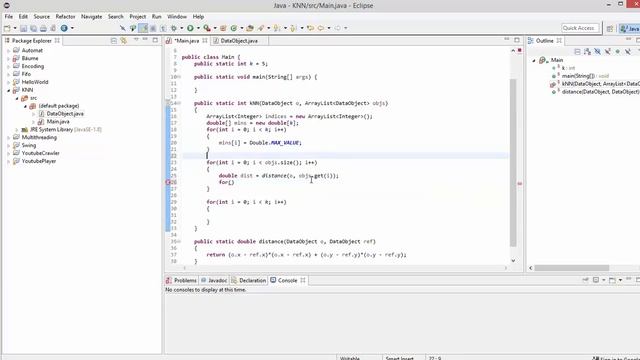Expand the Automat project
The image size is (640, 360).
[9, 51]
